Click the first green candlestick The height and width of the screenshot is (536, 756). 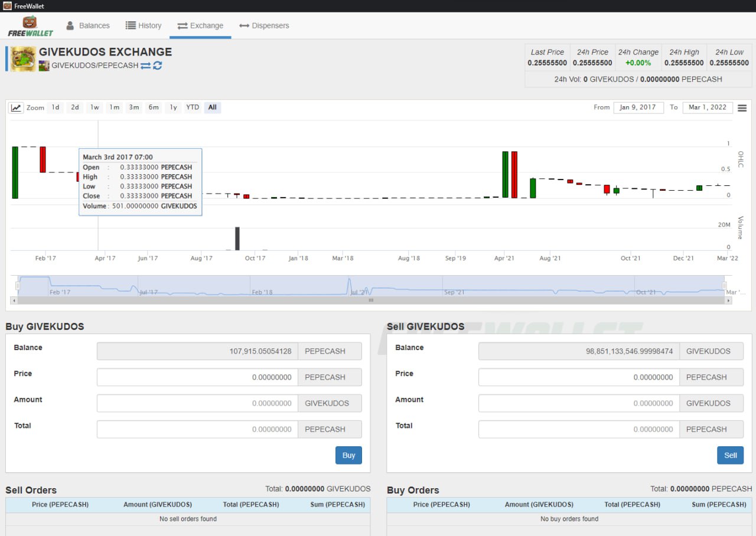(x=15, y=172)
